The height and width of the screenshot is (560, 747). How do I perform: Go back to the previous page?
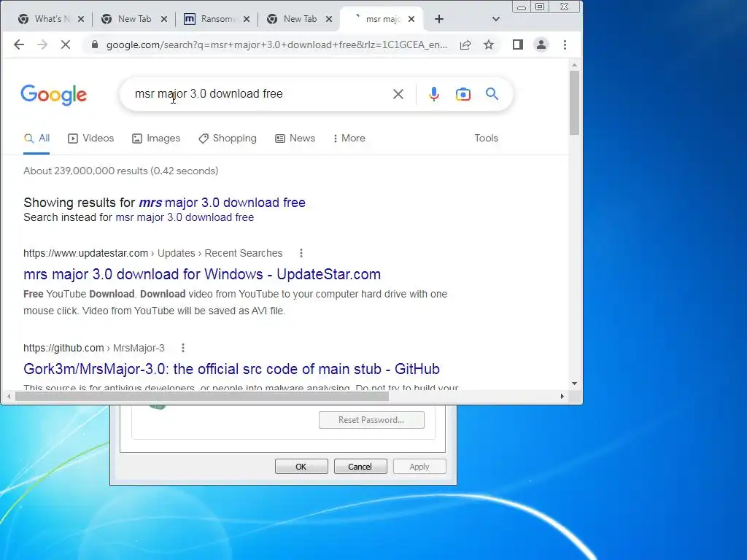click(x=18, y=44)
